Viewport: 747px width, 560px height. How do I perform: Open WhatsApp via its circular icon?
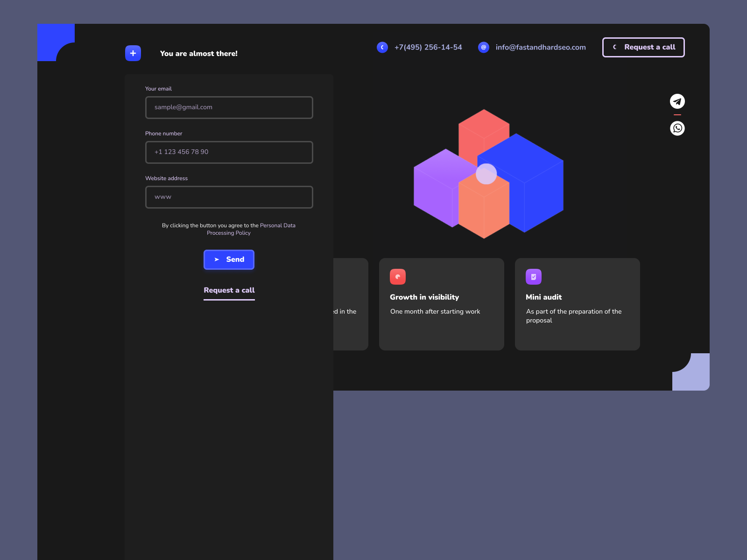tap(677, 128)
